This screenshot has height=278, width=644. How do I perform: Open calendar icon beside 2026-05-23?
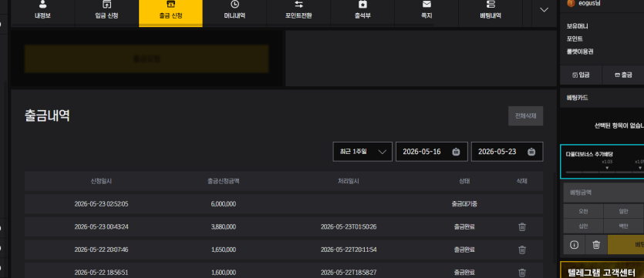[531, 152]
